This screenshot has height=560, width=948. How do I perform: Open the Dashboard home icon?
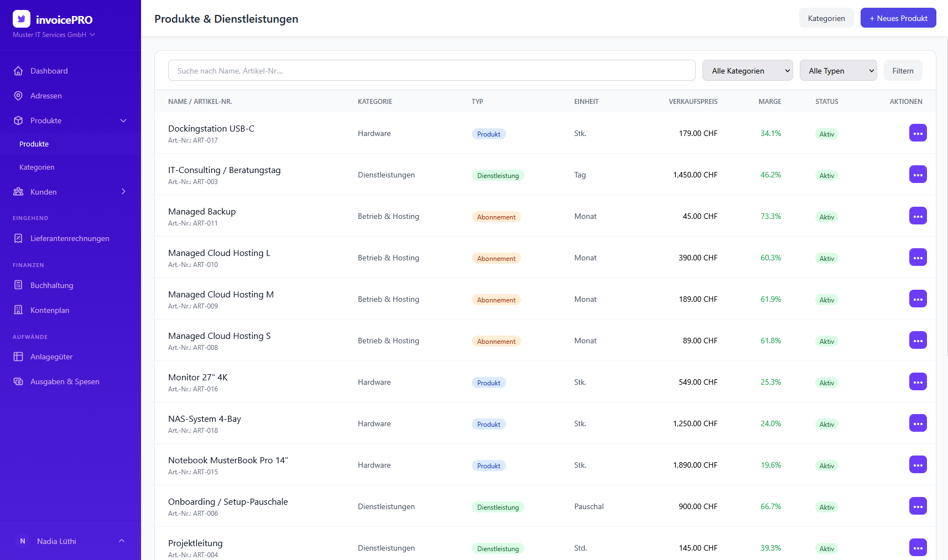pos(18,71)
